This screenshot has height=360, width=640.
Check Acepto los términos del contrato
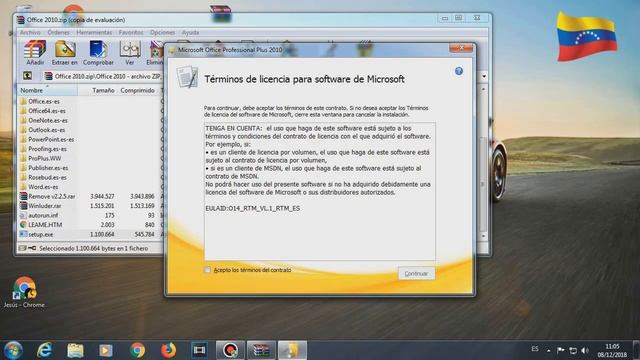tap(207, 270)
